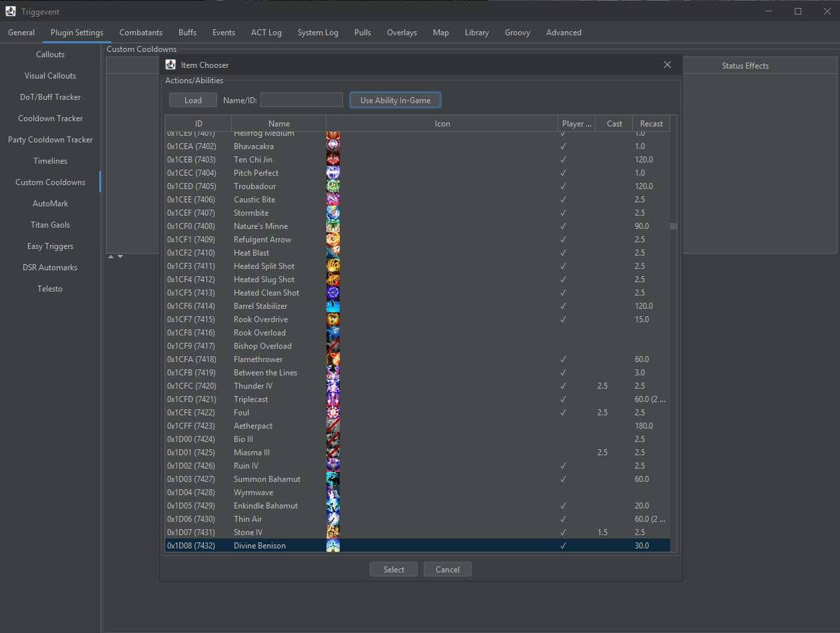The width and height of the screenshot is (840, 633).
Task: Click inside the Name/ID input field
Action: click(301, 99)
